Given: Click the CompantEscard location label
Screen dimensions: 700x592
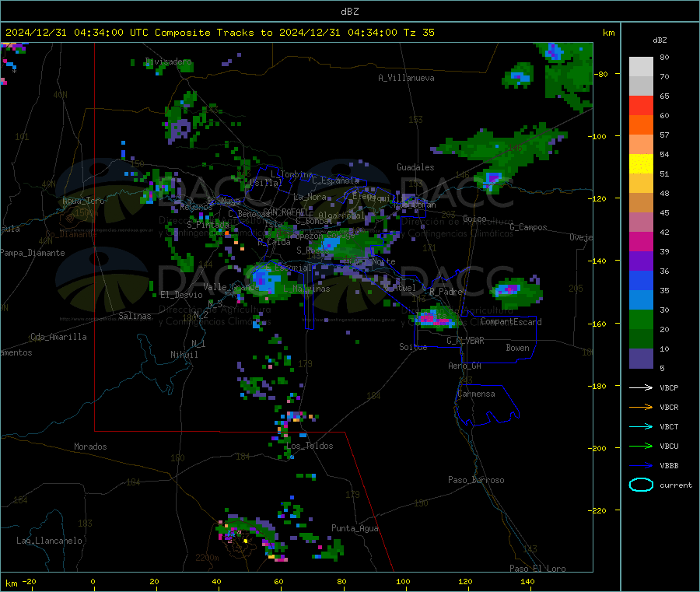Looking at the screenshot, I should coord(511,321).
